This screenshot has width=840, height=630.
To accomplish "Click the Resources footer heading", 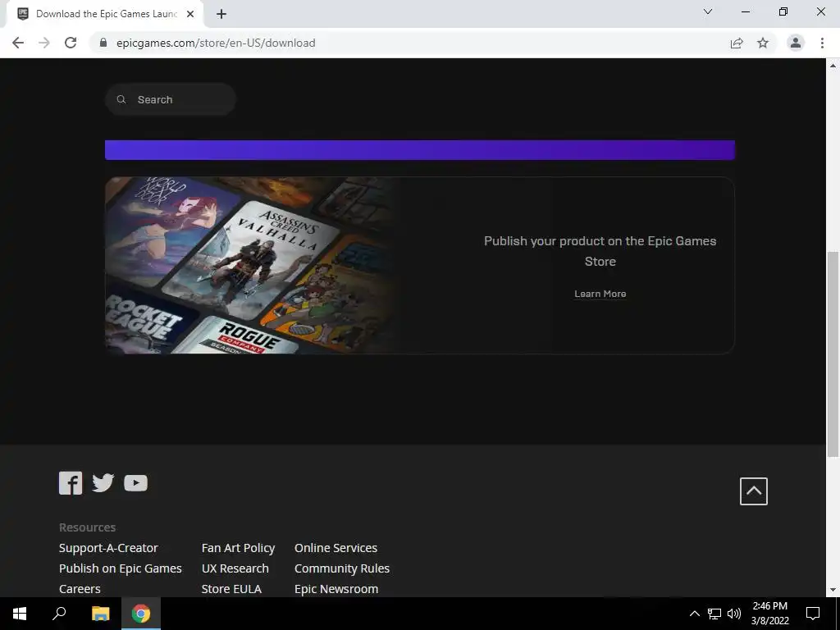I will [x=87, y=527].
